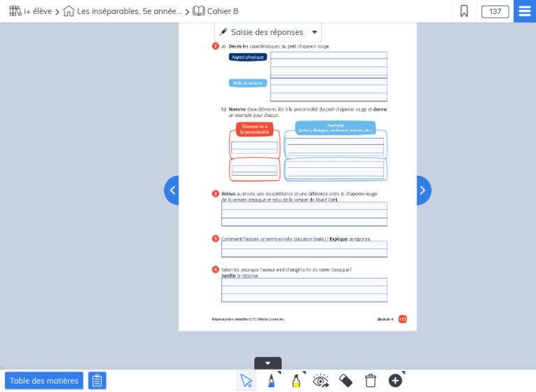Select the eraser tool
This screenshot has height=392, width=536.
(345, 380)
